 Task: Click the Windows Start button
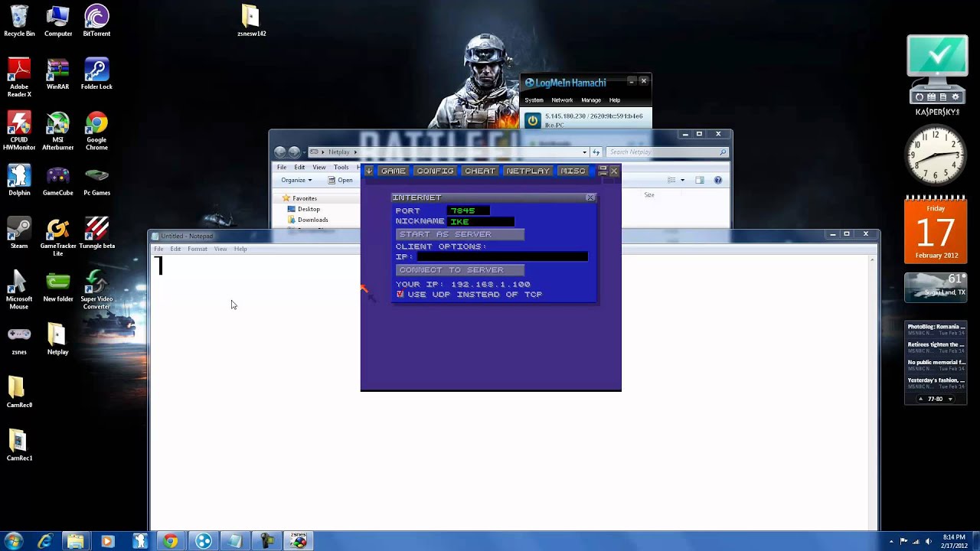(13, 541)
